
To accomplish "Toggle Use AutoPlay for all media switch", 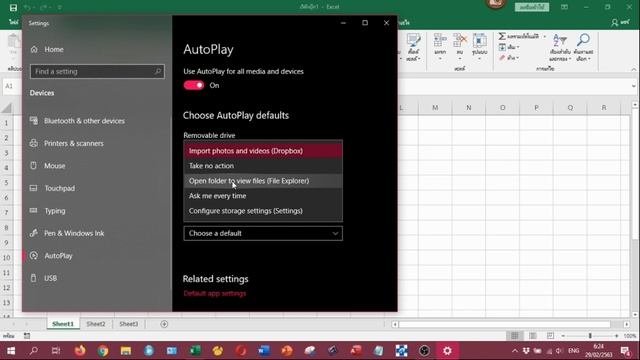I will point(194,85).
